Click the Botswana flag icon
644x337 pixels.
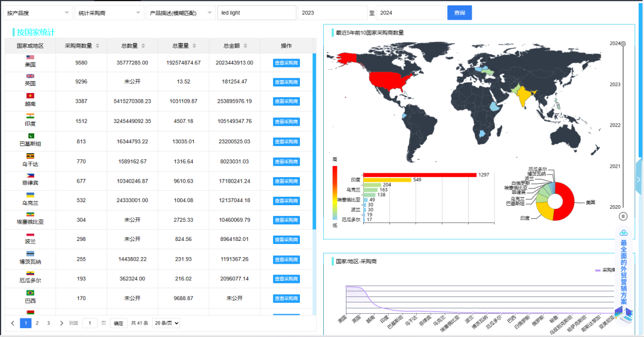(x=30, y=254)
